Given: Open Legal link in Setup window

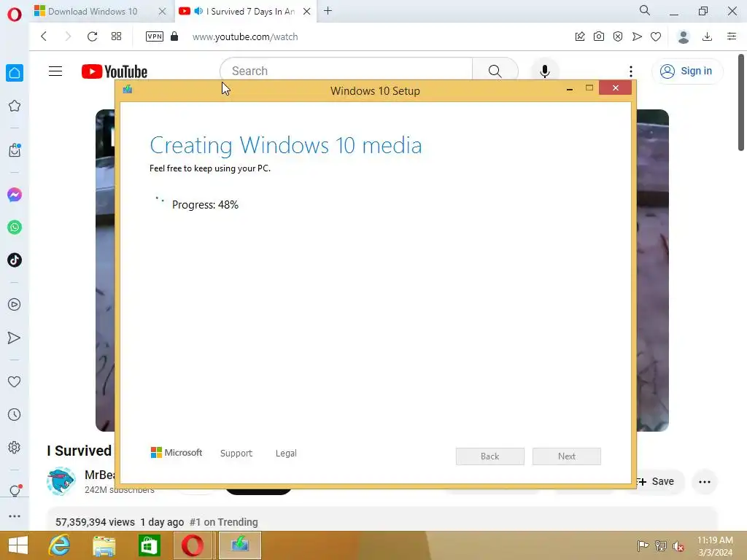Looking at the screenshot, I should click(x=286, y=454).
